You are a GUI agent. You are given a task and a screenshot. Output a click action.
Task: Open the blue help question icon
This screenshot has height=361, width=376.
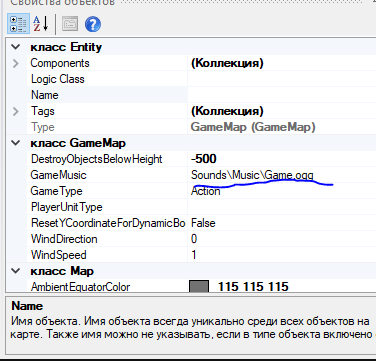pyautogui.click(x=93, y=24)
